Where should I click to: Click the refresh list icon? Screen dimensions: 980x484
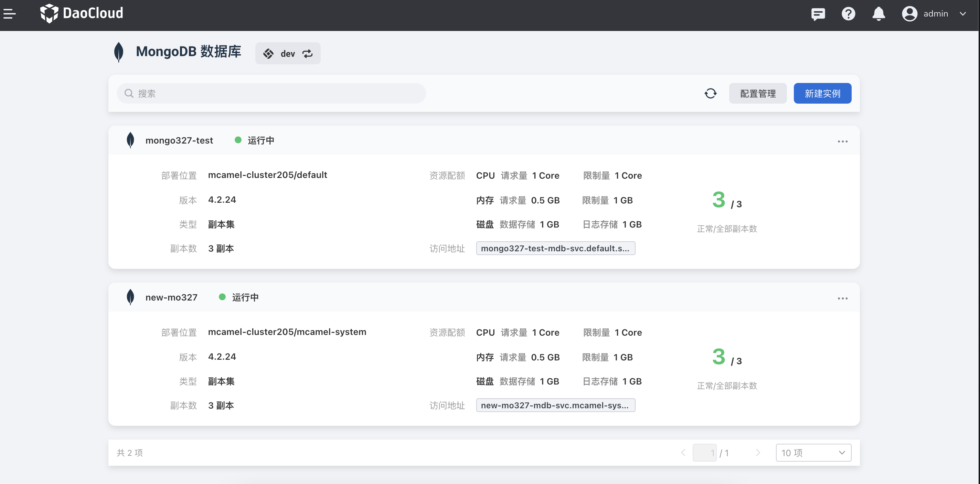pos(710,94)
